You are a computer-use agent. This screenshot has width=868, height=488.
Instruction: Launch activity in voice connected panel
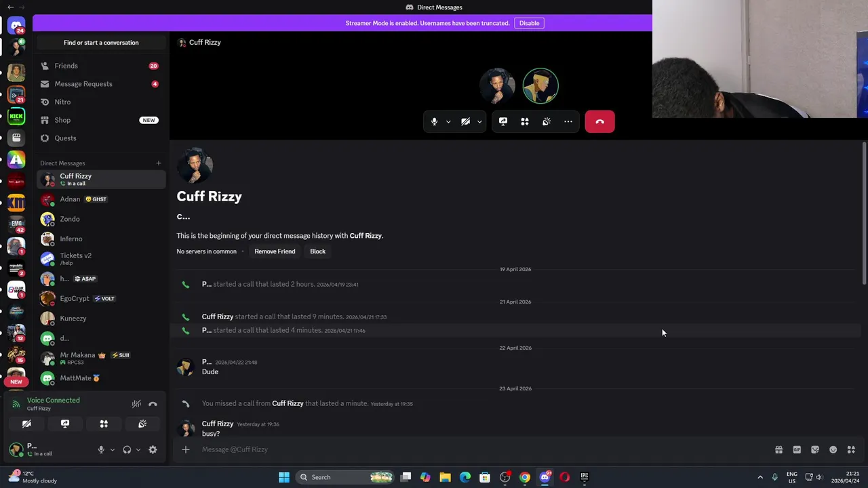[x=104, y=424]
